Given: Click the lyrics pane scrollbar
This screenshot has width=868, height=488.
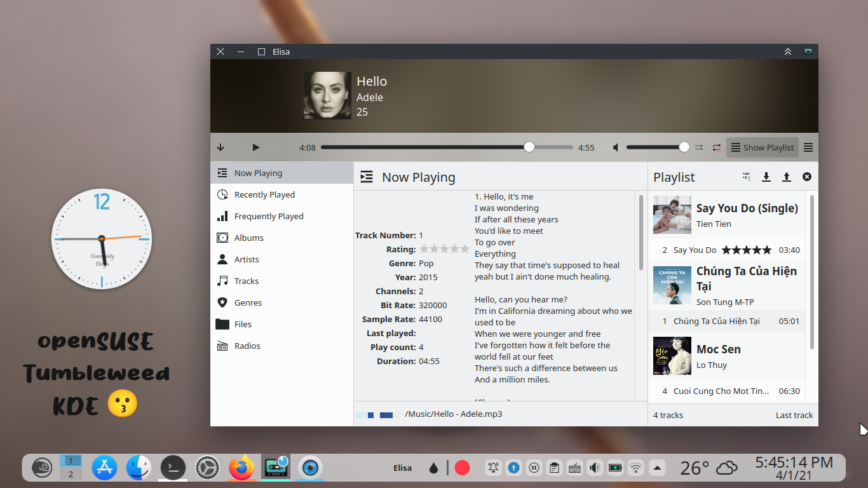Looking at the screenshot, I should click(x=641, y=233).
